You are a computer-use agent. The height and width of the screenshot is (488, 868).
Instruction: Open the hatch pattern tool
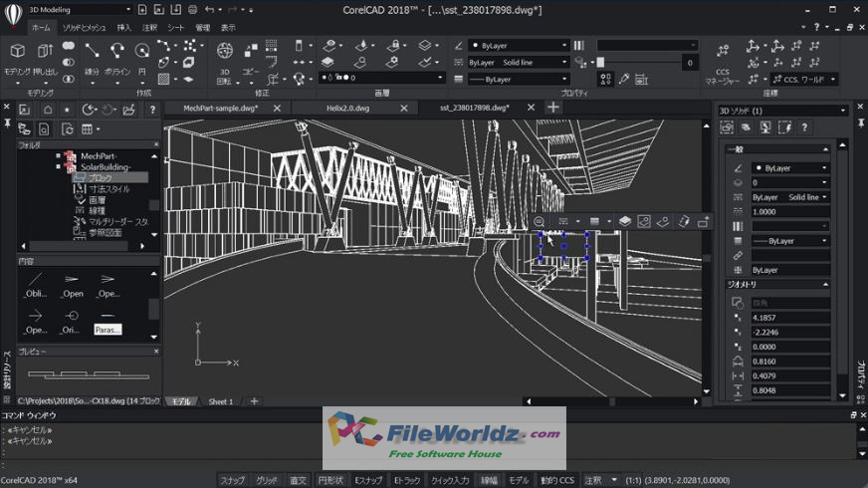(163, 80)
